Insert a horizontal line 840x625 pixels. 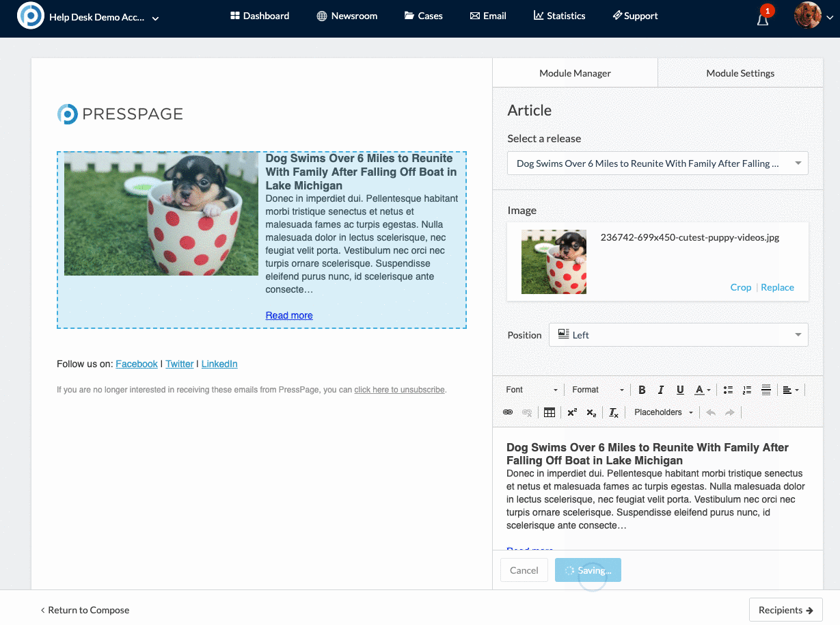pos(766,390)
